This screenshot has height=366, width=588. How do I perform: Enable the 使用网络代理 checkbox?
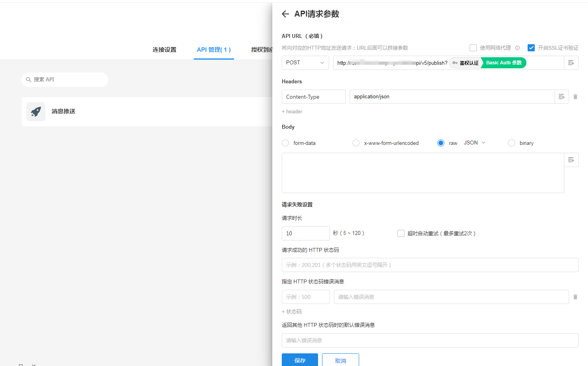[x=473, y=48]
